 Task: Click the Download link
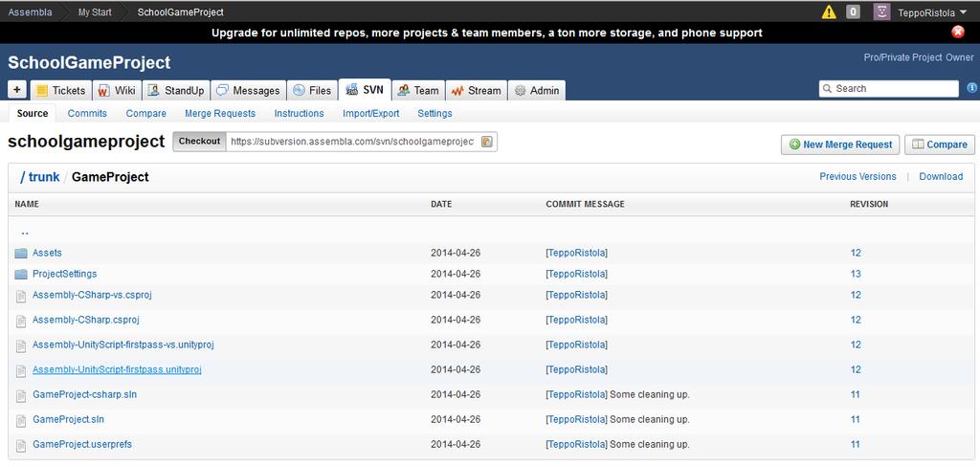tap(941, 176)
